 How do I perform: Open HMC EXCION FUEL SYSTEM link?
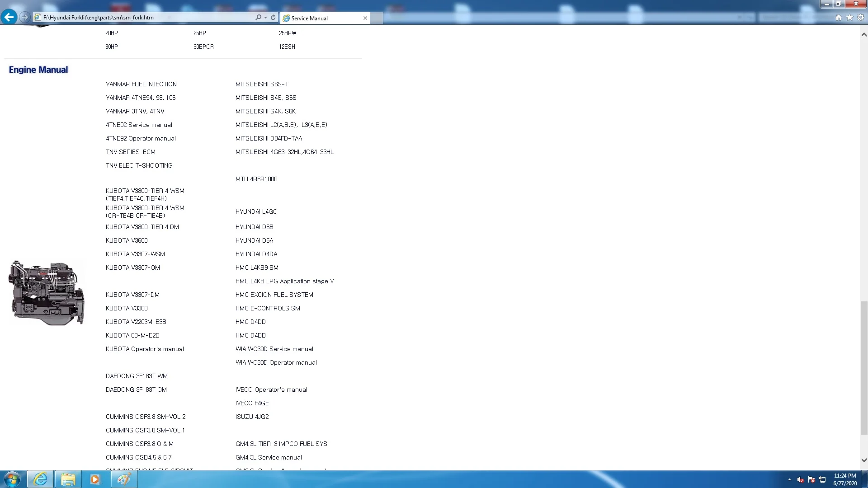tap(274, 295)
